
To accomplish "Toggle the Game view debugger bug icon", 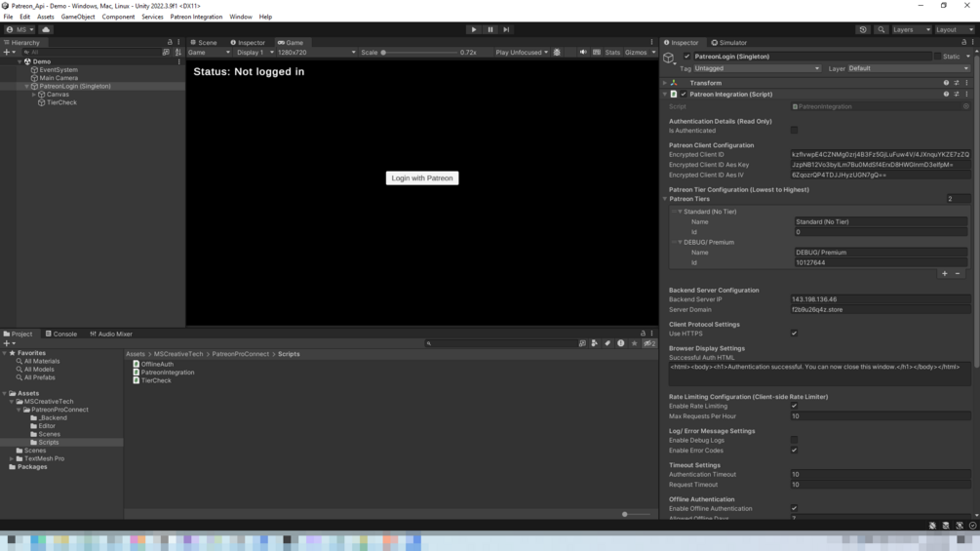I will pyautogui.click(x=557, y=53).
